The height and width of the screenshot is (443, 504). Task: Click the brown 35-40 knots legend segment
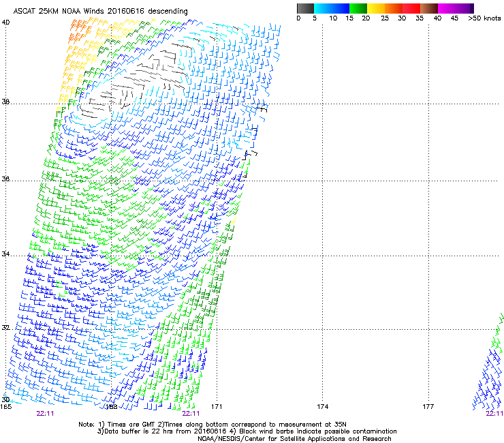pyautogui.click(x=429, y=8)
